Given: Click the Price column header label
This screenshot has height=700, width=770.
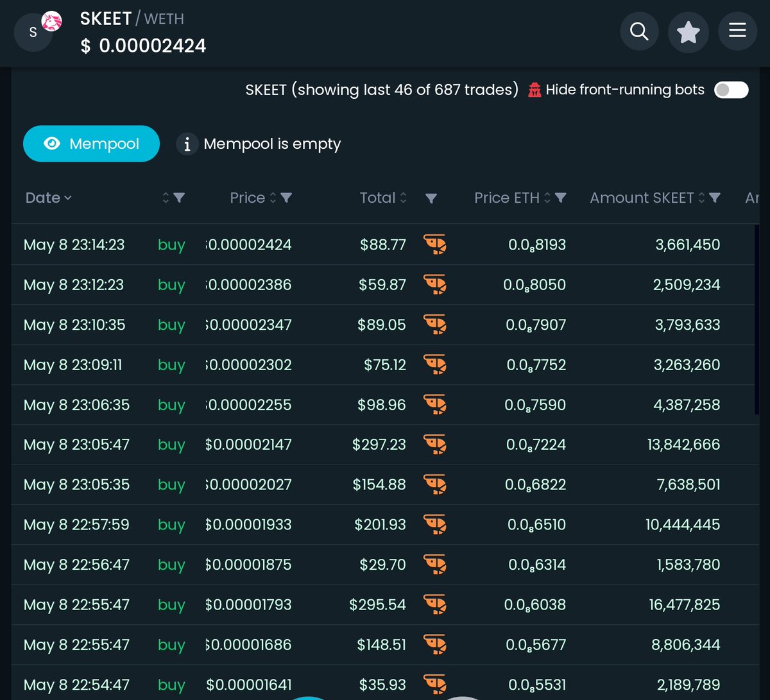Looking at the screenshot, I should [247, 198].
